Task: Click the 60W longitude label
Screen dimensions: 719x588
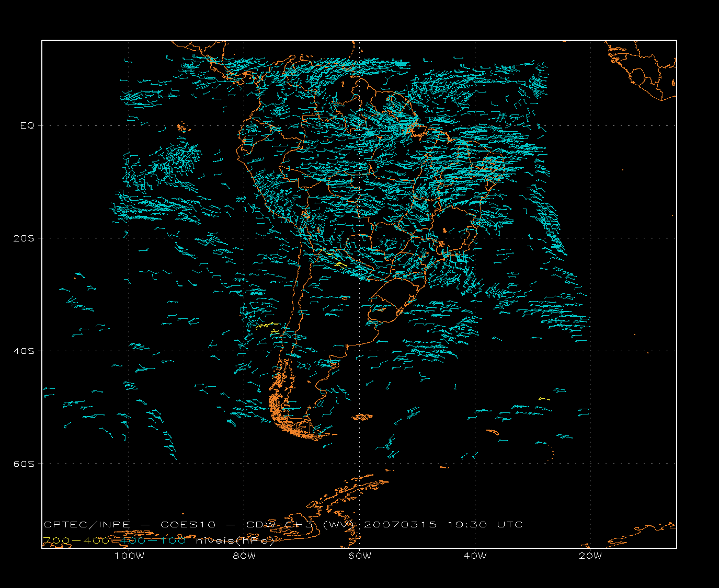Action: (360, 556)
